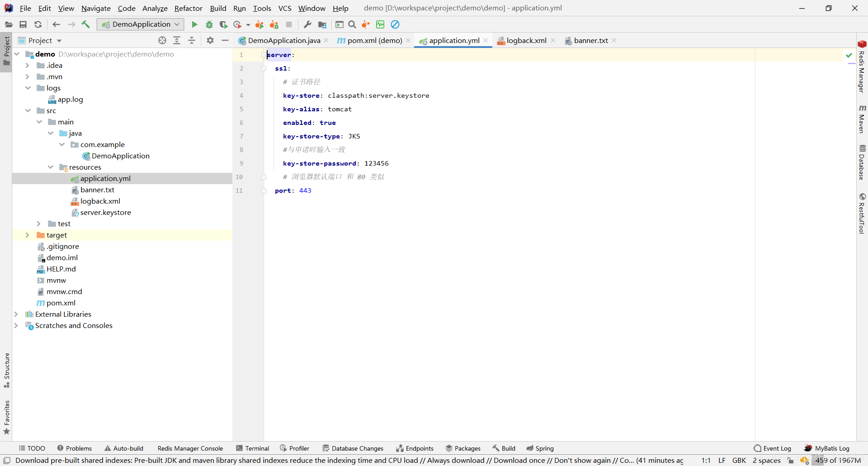Viewport: 868px width, 466px height.
Task: Open the DemoApplication run configuration dropdown
Action: (141, 24)
